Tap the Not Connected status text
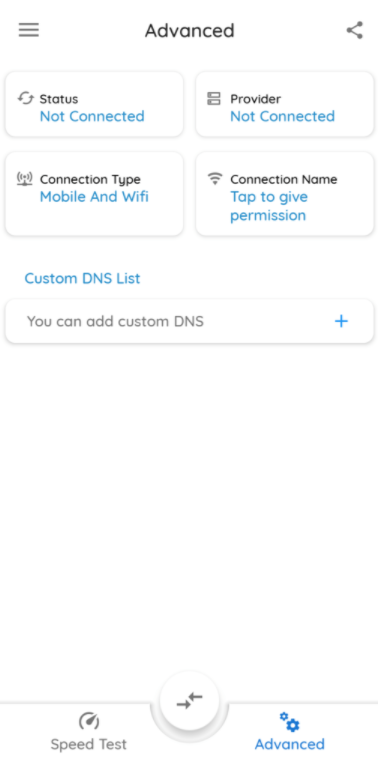 [92, 116]
